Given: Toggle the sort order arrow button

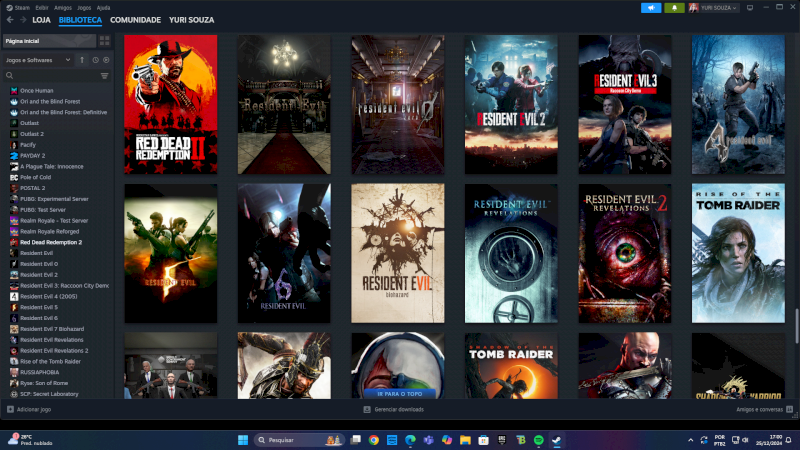Looking at the screenshot, I should [82, 60].
